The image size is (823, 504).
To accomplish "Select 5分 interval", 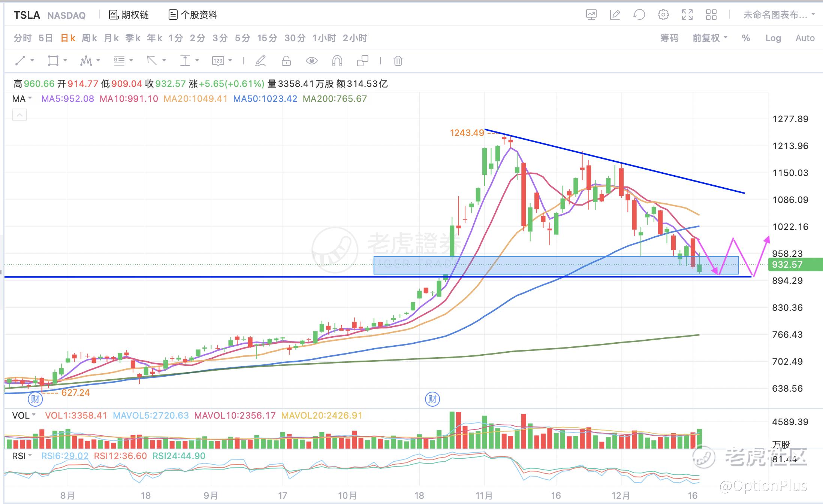I will (x=242, y=38).
